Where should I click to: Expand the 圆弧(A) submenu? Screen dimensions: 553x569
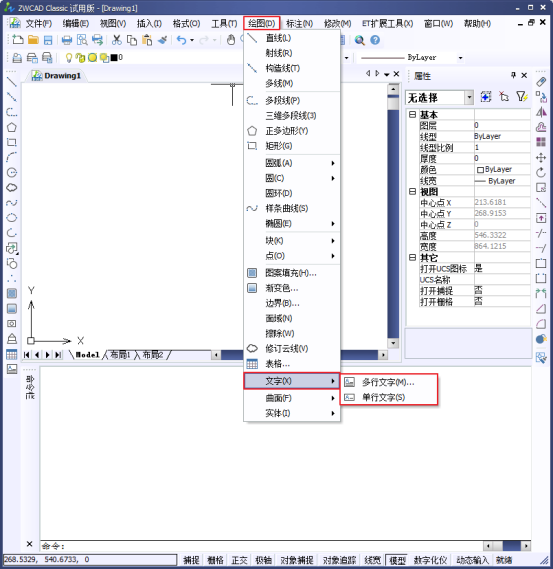[292, 163]
